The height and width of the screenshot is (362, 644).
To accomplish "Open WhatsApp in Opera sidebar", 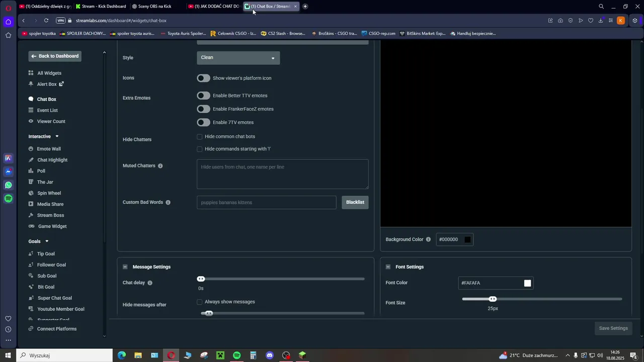I will tap(8, 185).
